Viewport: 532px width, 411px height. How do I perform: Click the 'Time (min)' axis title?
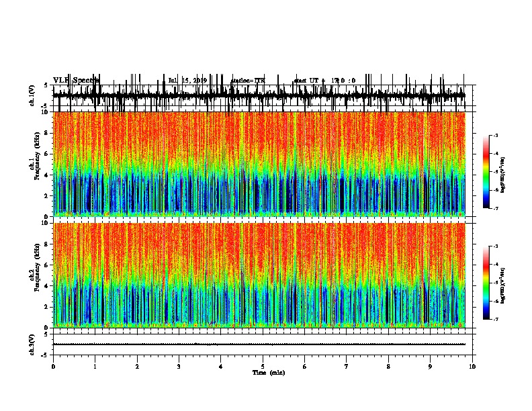click(269, 373)
